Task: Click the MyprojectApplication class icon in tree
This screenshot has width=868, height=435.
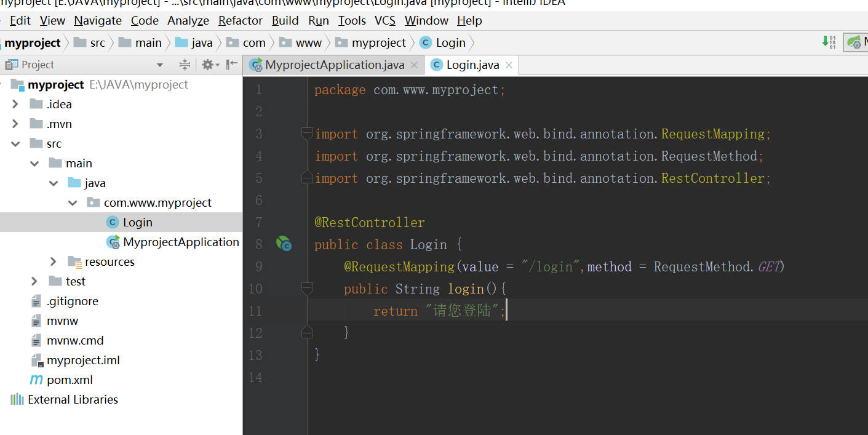Action: pyautogui.click(x=113, y=242)
